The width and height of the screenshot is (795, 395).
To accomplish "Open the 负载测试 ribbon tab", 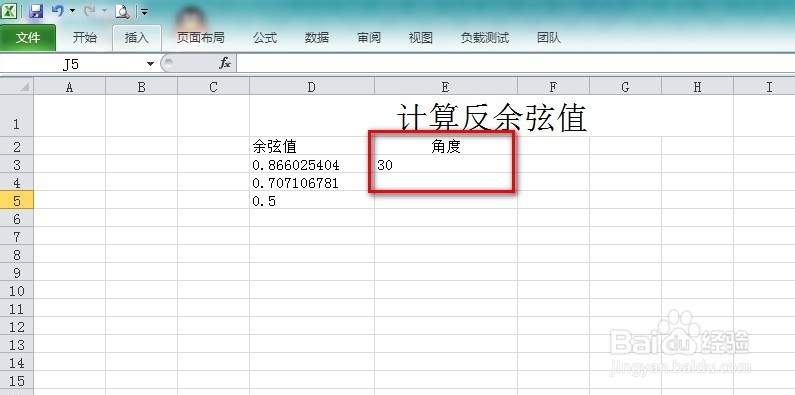I will pyautogui.click(x=485, y=38).
